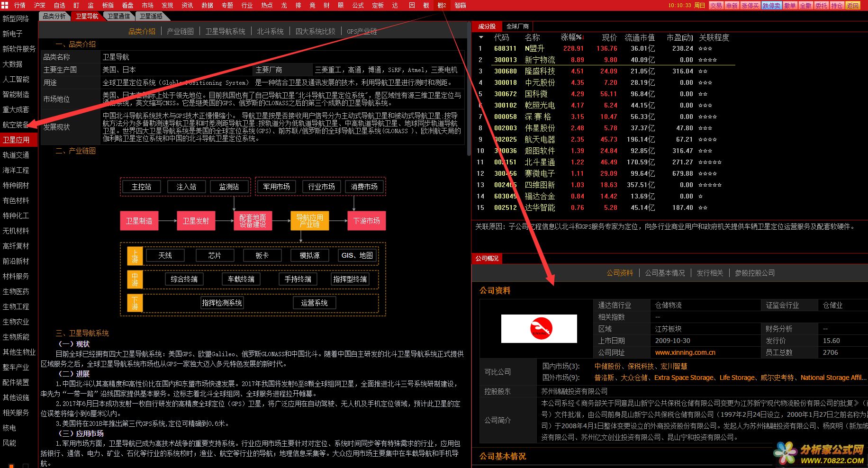Click the 返回 back button
The width and height of the screenshot is (868, 468).
853,6
